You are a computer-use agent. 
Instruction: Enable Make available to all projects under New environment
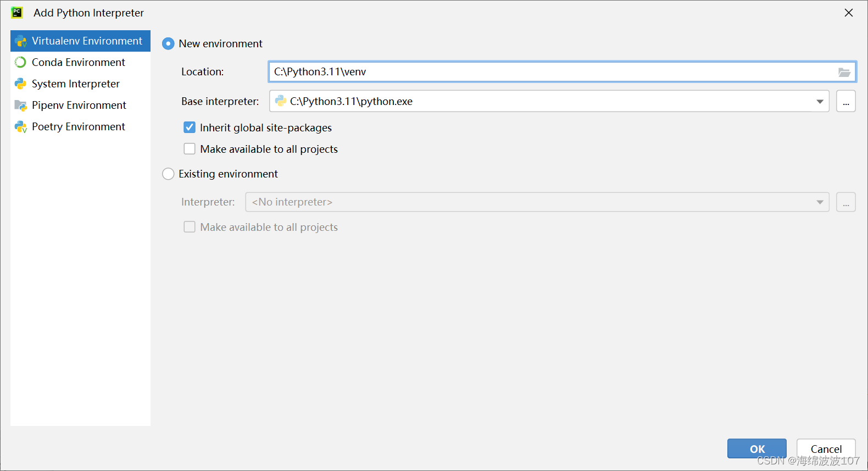[x=190, y=149]
